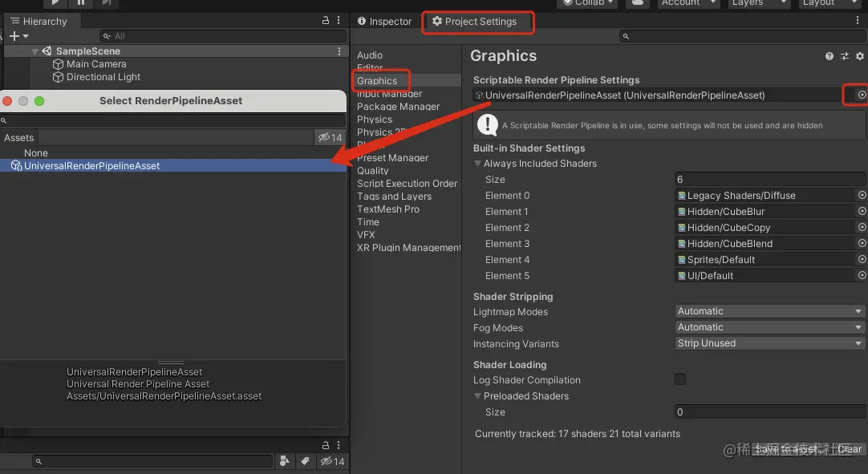The width and height of the screenshot is (868, 474).
Task: Toggle hidden items eye icon in asset picker
Action: tap(330, 137)
